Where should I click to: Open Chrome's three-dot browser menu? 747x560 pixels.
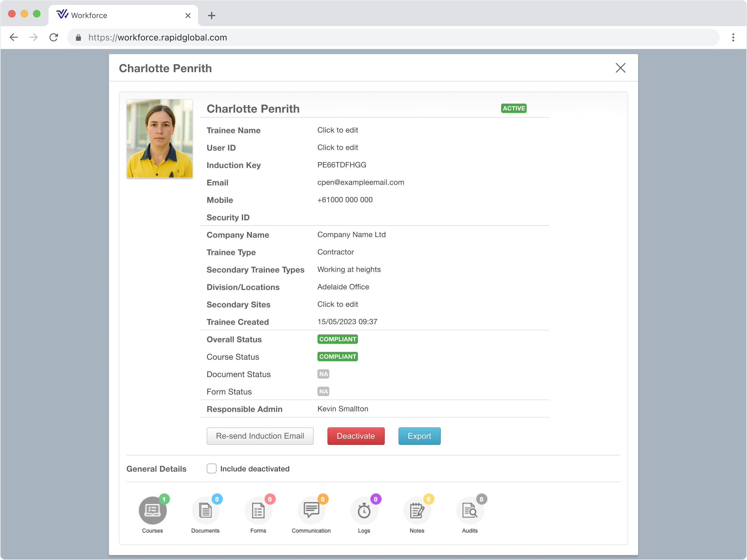[733, 37]
